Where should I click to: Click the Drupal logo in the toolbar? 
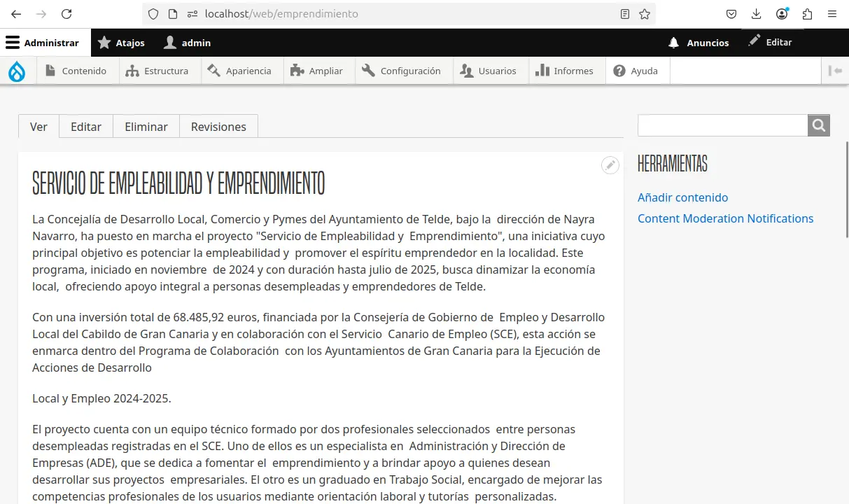pyautogui.click(x=17, y=70)
